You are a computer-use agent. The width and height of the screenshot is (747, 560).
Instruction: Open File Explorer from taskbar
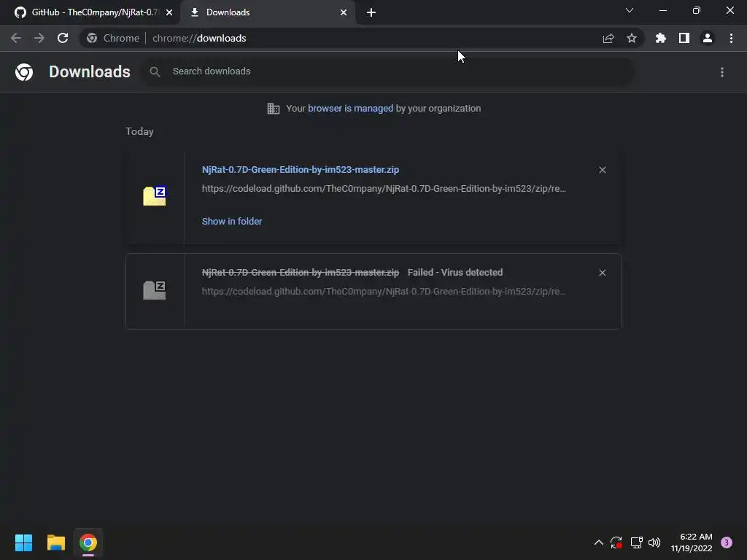click(56, 542)
